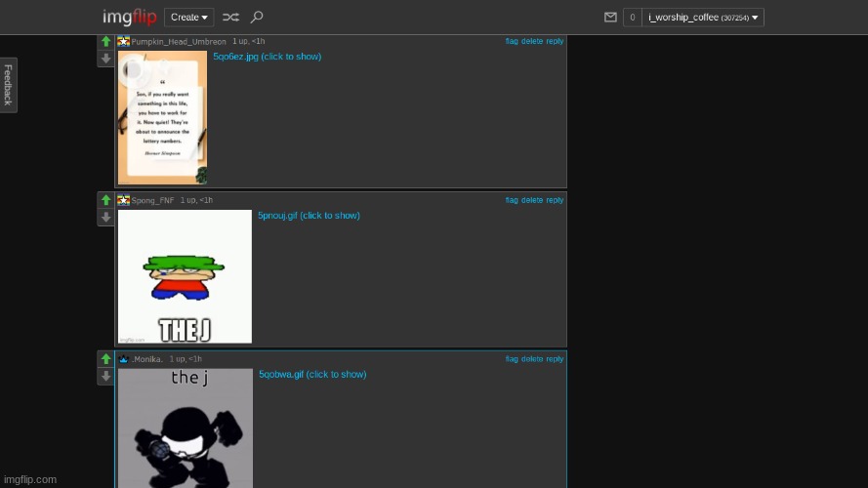Show the 5pnouj.gif image
Screen dimensions: 868x488
click(309, 216)
